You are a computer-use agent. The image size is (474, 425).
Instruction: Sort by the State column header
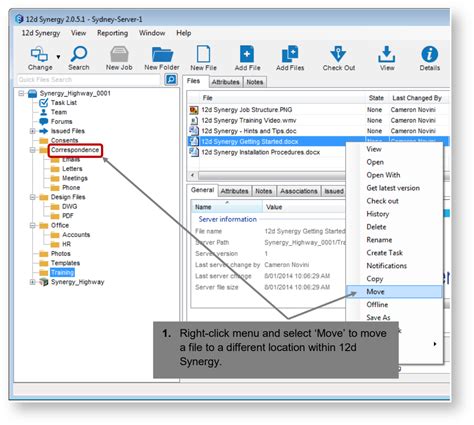coord(376,98)
